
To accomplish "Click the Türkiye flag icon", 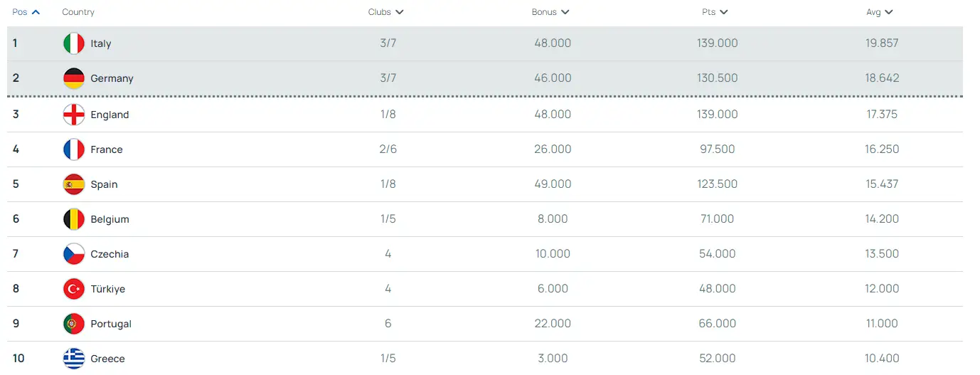I will pyautogui.click(x=74, y=289).
